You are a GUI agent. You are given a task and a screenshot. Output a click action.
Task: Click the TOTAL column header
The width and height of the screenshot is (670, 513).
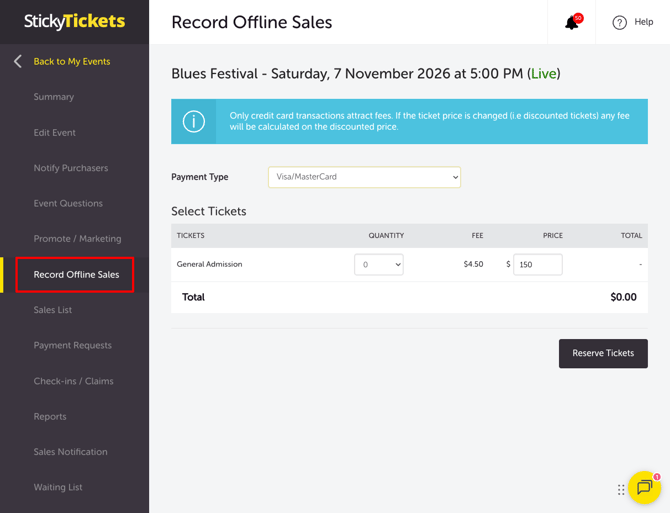(x=631, y=236)
